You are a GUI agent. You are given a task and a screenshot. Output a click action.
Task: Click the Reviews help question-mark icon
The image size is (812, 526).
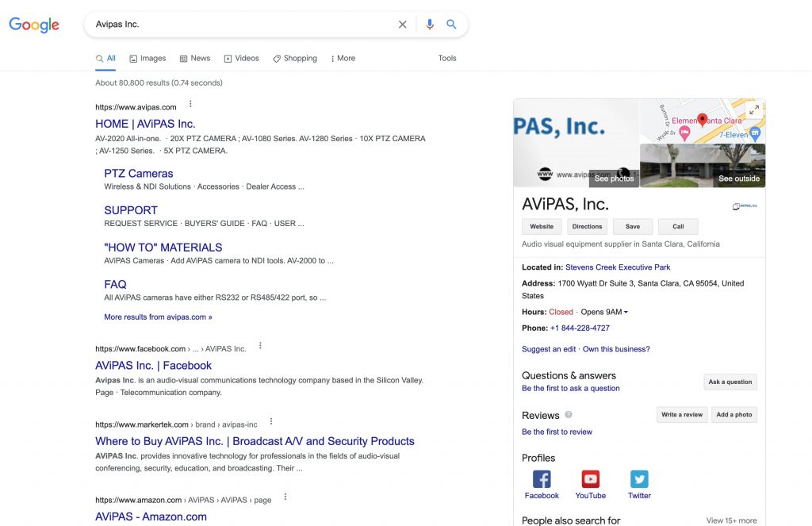pos(568,415)
